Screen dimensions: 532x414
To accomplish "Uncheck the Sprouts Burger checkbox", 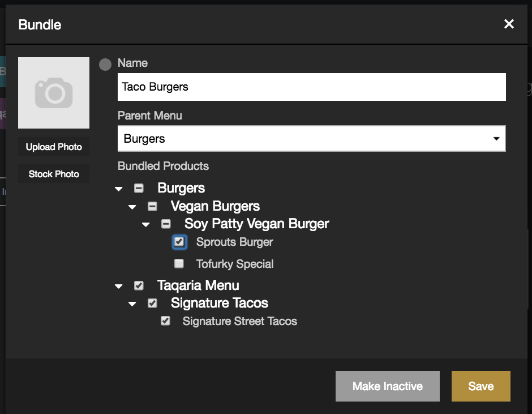I will (179, 242).
